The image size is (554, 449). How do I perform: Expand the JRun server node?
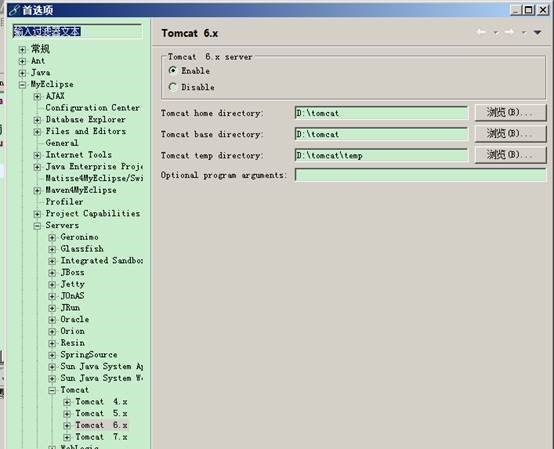[x=52, y=308]
